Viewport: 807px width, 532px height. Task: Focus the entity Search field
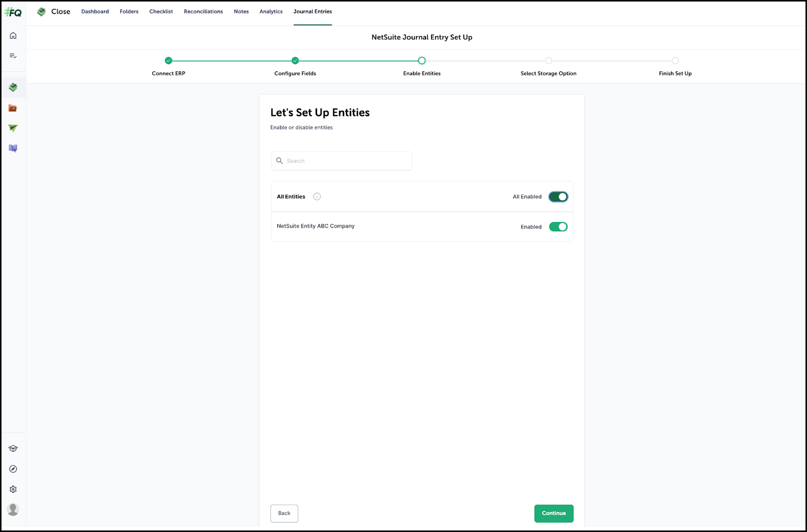click(x=347, y=161)
